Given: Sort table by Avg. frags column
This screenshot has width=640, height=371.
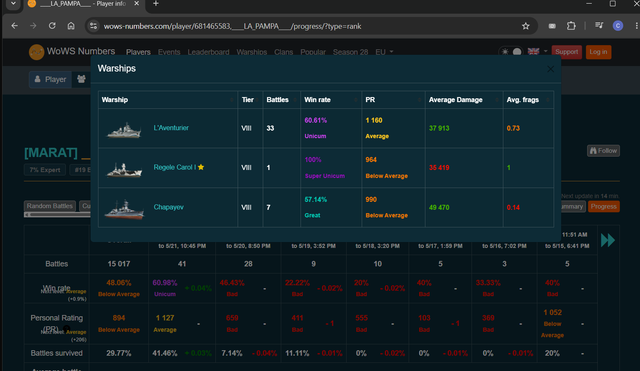Looking at the screenshot, I should point(528,100).
